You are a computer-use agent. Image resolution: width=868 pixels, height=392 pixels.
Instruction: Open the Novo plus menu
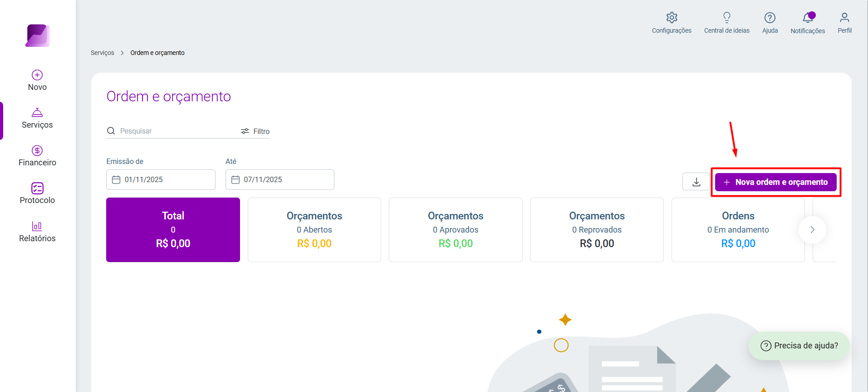coord(37,80)
